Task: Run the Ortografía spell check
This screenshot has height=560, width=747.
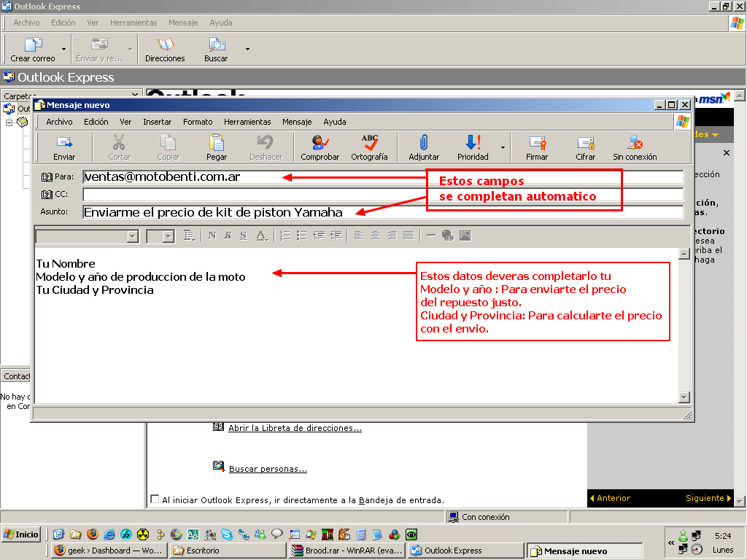Action: click(369, 147)
